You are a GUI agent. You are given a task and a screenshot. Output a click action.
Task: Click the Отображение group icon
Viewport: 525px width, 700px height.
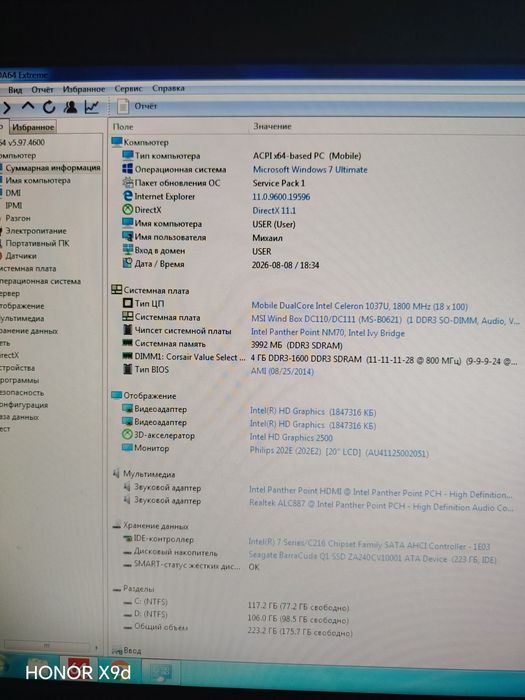coord(117,395)
